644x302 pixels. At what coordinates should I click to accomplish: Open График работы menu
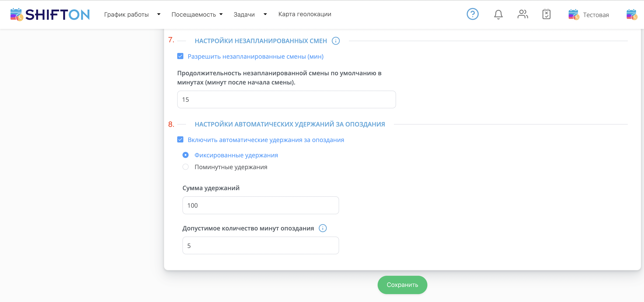click(126, 14)
